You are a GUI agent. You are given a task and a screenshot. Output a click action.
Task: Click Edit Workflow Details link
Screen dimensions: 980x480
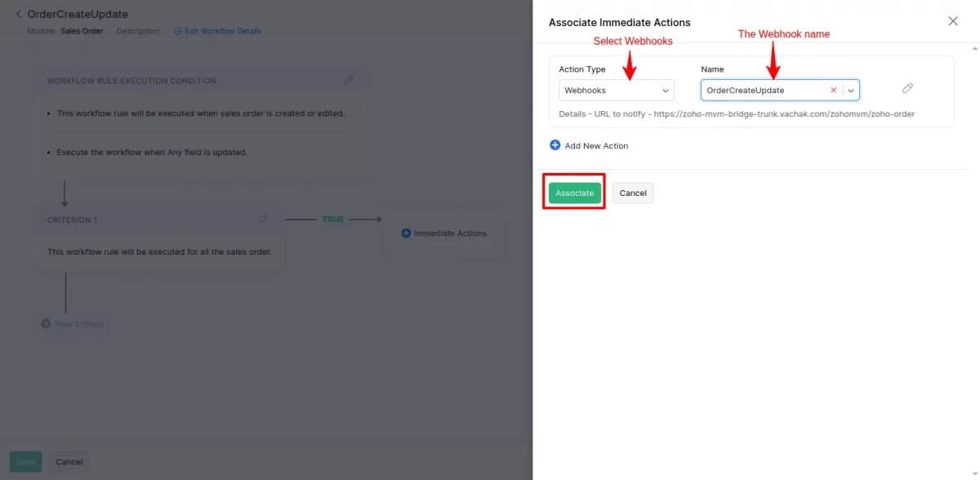223,31
